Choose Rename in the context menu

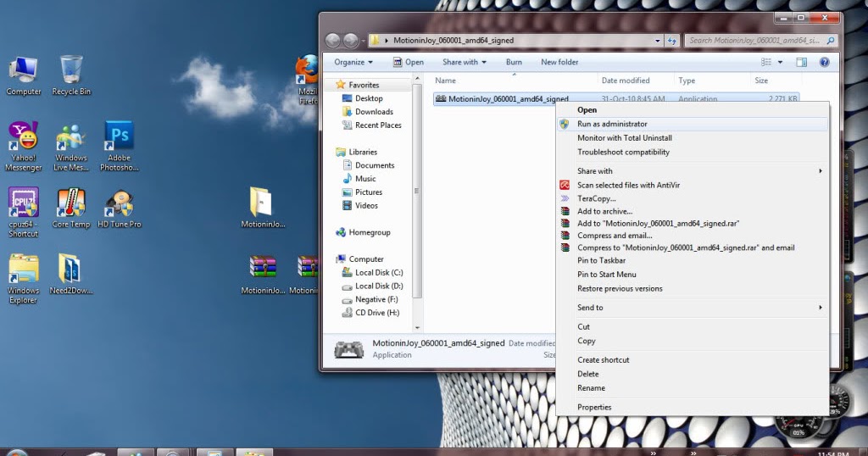click(x=693, y=388)
